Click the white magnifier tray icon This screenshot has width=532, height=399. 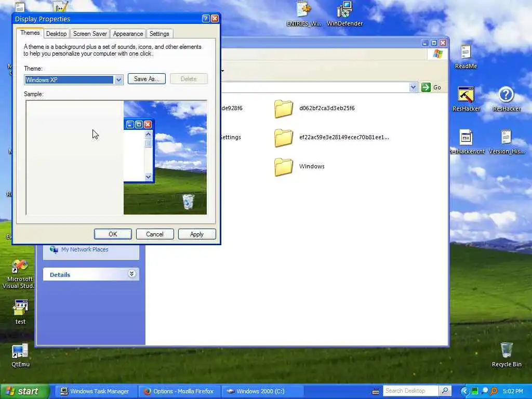click(x=485, y=391)
